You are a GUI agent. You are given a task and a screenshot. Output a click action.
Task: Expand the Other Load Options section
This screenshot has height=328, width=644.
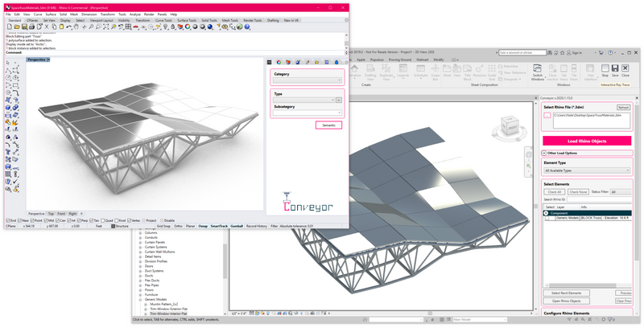click(x=544, y=153)
